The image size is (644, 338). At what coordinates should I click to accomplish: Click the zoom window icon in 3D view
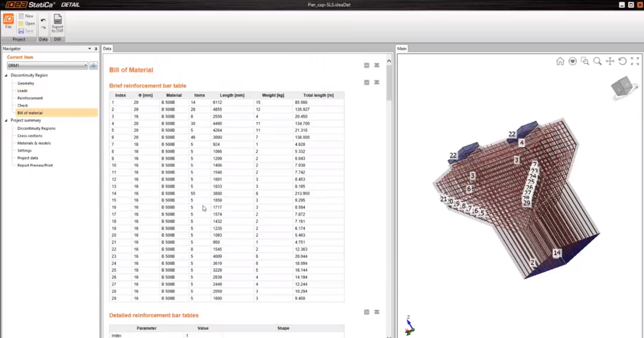point(585,61)
